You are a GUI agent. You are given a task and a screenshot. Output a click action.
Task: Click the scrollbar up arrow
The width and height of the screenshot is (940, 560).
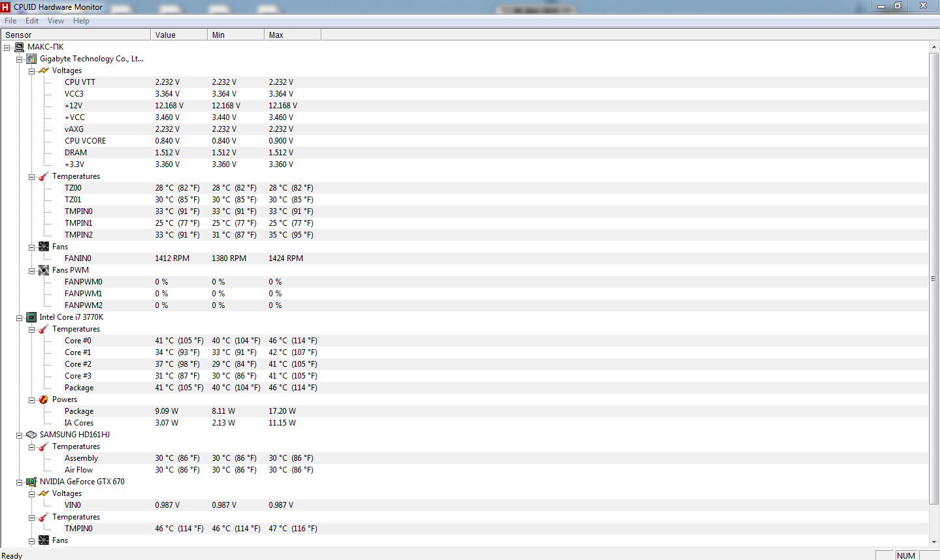coord(934,47)
